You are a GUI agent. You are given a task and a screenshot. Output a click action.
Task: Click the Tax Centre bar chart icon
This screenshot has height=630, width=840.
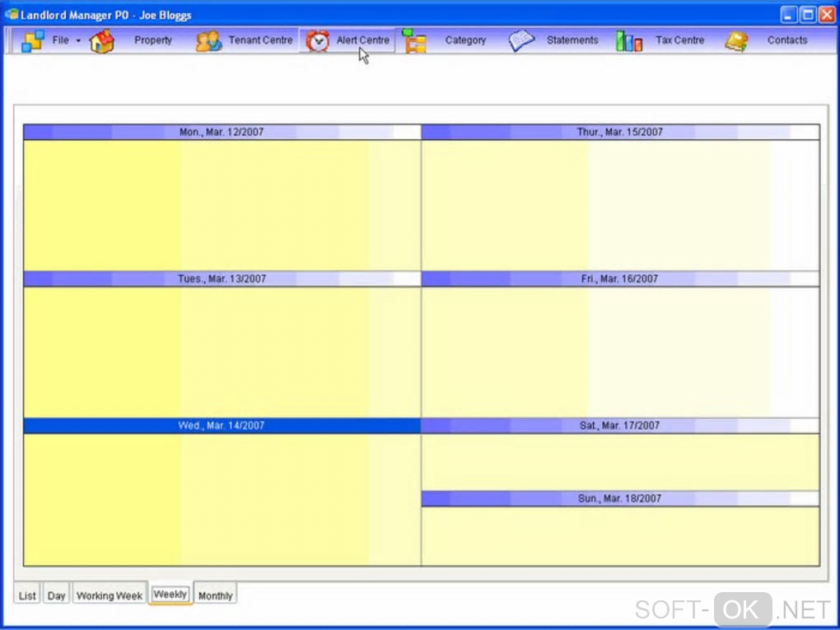coord(629,40)
